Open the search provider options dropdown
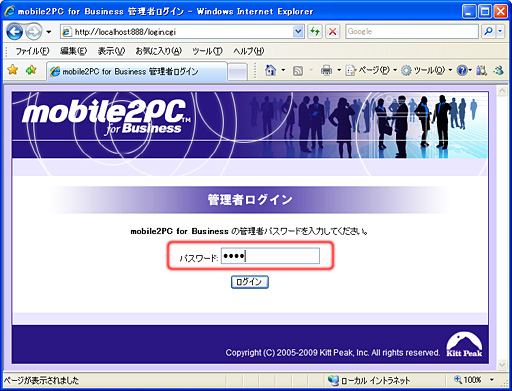The height and width of the screenshot is (391, 512). pyautogui.click(x=500, y=32)
